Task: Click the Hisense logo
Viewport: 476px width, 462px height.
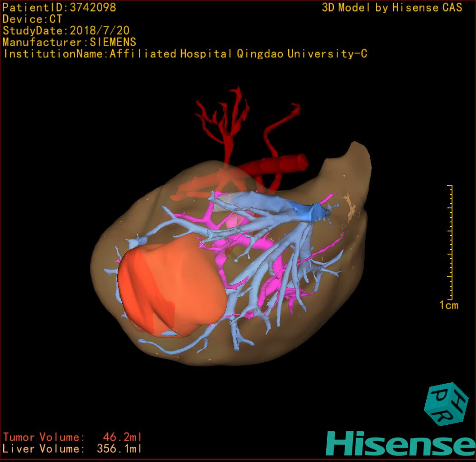Action: click(401, 443)
